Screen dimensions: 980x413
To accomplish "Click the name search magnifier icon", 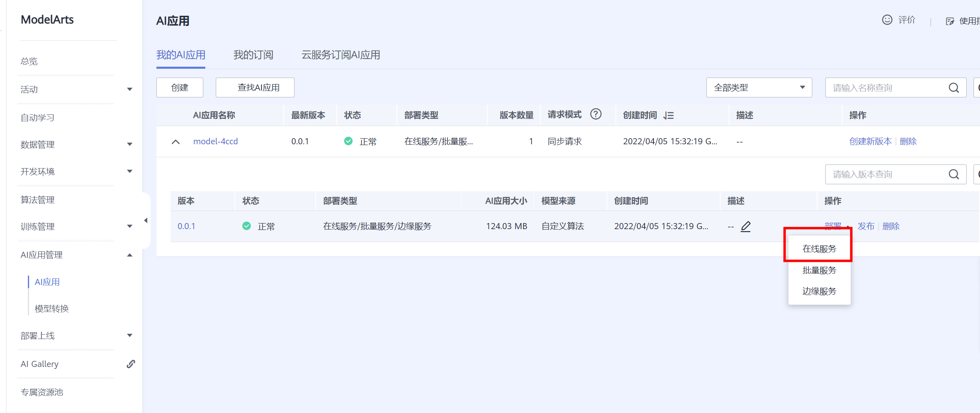I will (x=954, y=87).
